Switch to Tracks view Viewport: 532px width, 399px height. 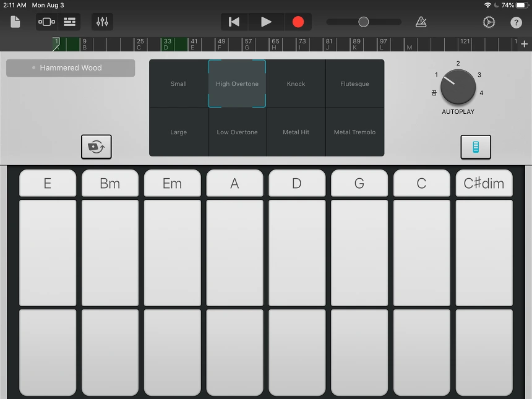tap(69, 22)
